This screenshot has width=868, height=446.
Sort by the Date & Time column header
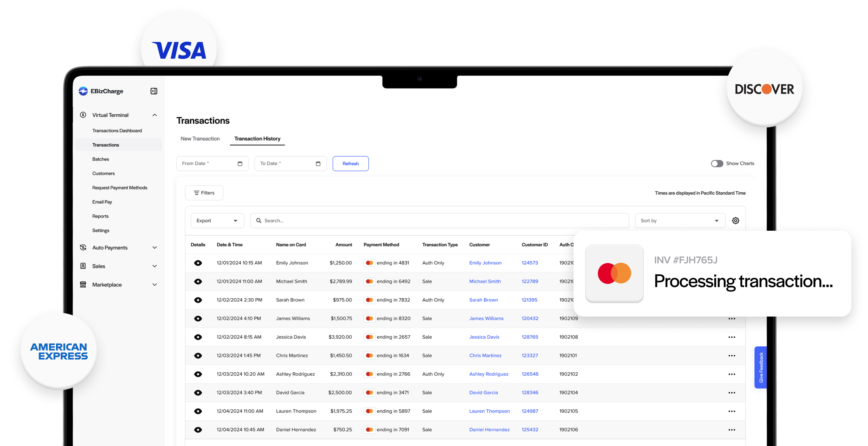click(229, 245)
